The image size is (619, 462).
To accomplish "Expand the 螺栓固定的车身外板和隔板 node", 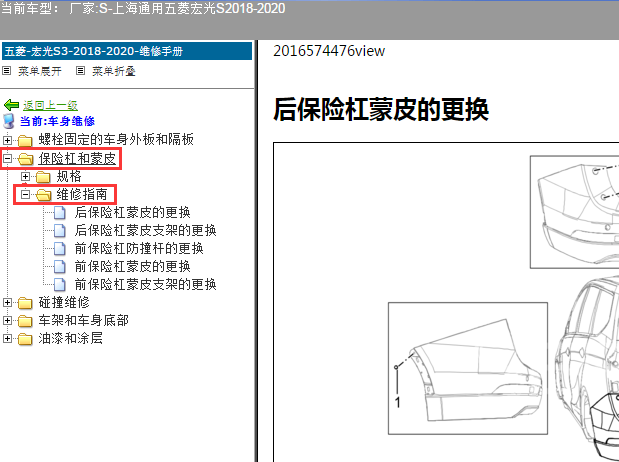I will (7, 140).
